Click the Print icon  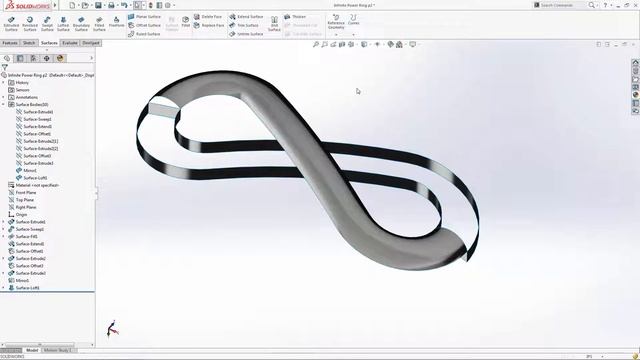pyautogui.click(x=111, y=5)
